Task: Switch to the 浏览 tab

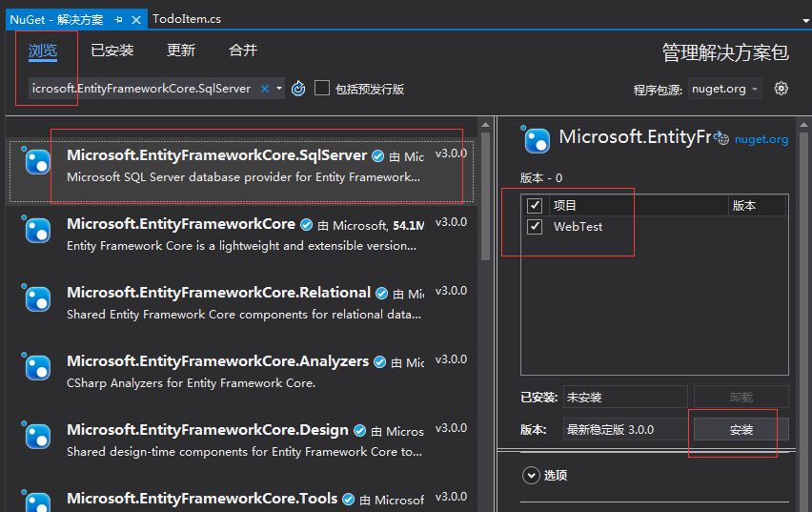Action: tap(43, 51)
